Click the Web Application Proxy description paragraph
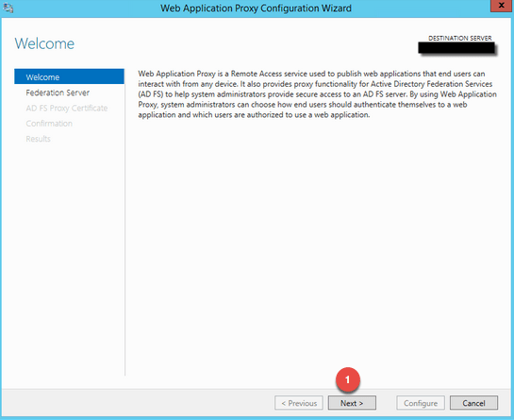The image size is (514, 420). (x=317, y=94)
